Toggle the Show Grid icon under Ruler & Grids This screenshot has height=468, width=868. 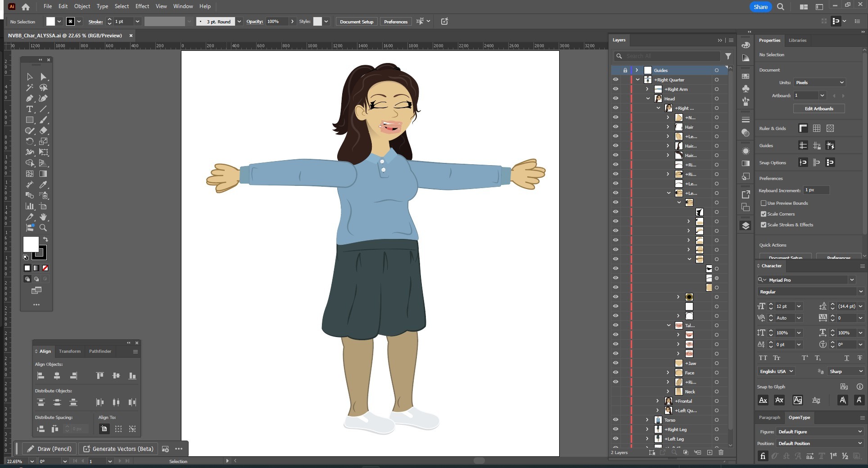816,128
